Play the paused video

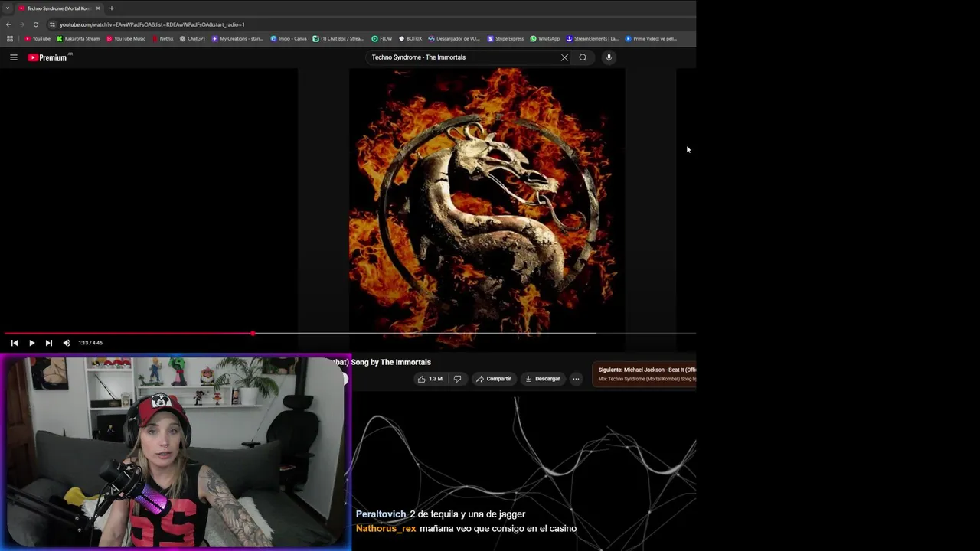click(31, 343)
